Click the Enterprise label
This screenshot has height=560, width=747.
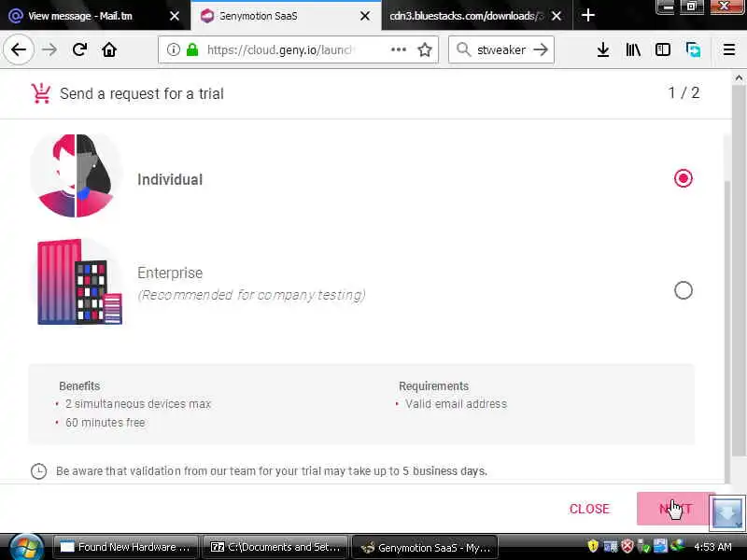tap(170, 273)
